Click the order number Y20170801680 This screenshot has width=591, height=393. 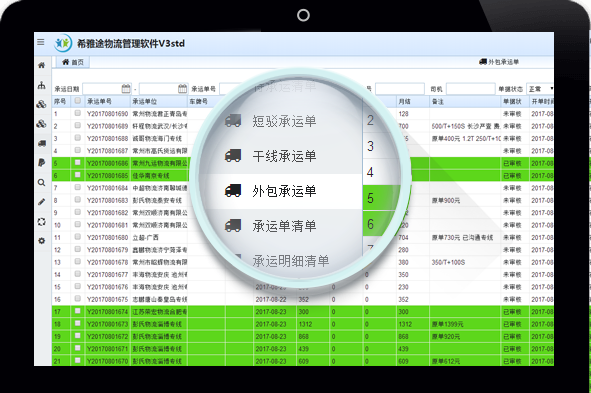pos(108,237)
